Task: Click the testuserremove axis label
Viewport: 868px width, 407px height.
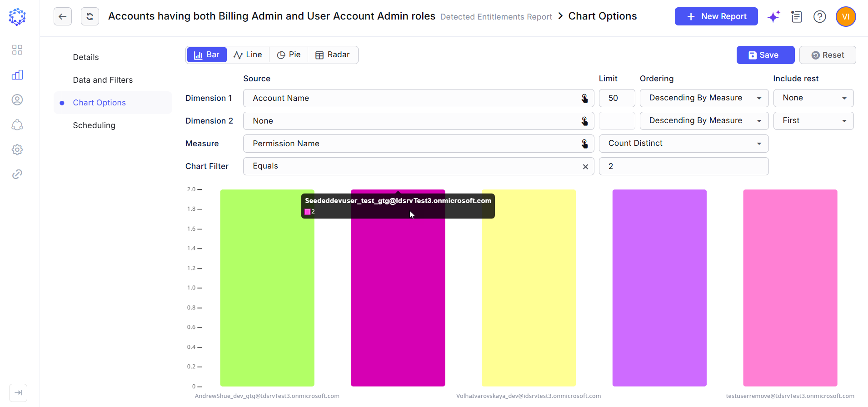Action: [790, 396]
